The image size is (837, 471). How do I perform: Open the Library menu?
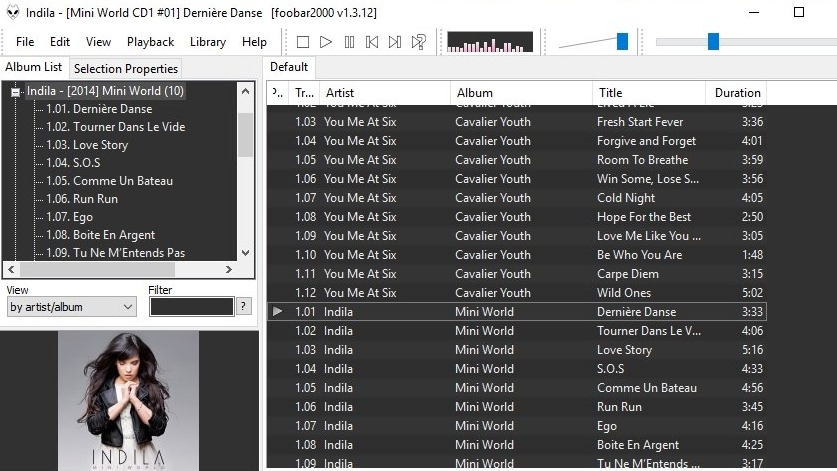(x=207, y=42)
